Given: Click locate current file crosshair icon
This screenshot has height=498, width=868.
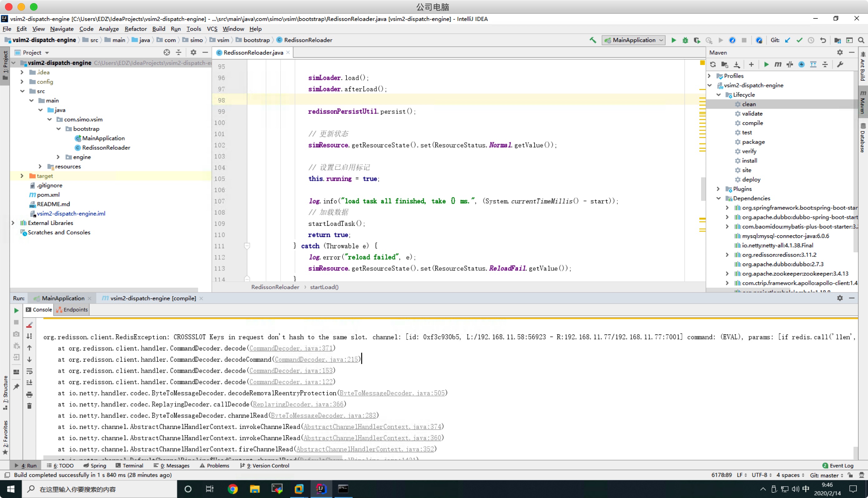Looking at the screenshot, I should [167, 52].
